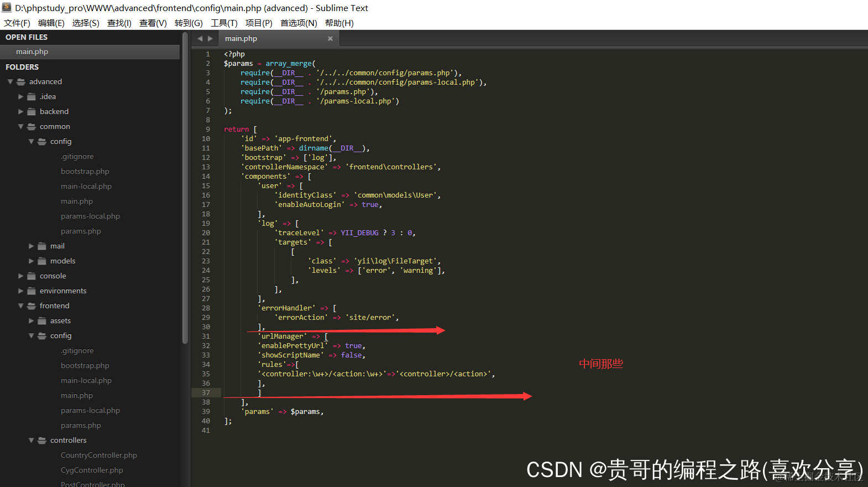Image resolution: width=868 pixels, height=487 pixels.
Task: Click the common folder icon
Action: (x=32, y=127)
